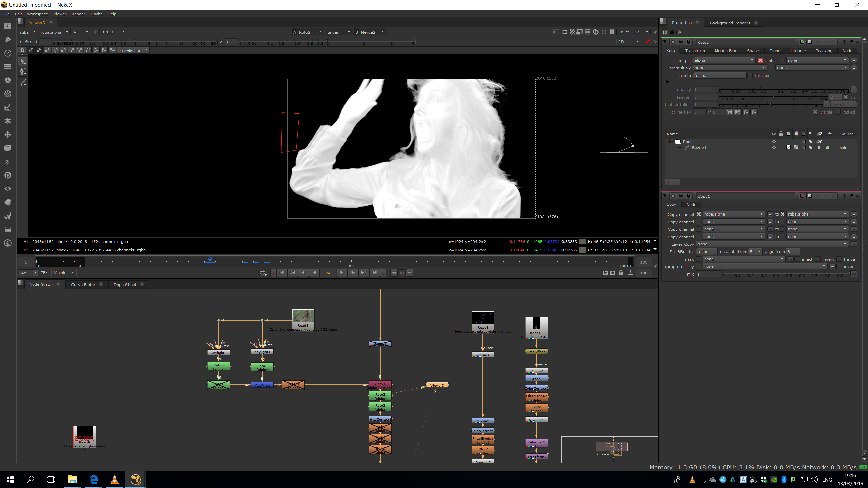The width and height of the screenshot is (868, 488).
Task: Select the Draw tool in the left toolbar
Action: click(8, 40)
